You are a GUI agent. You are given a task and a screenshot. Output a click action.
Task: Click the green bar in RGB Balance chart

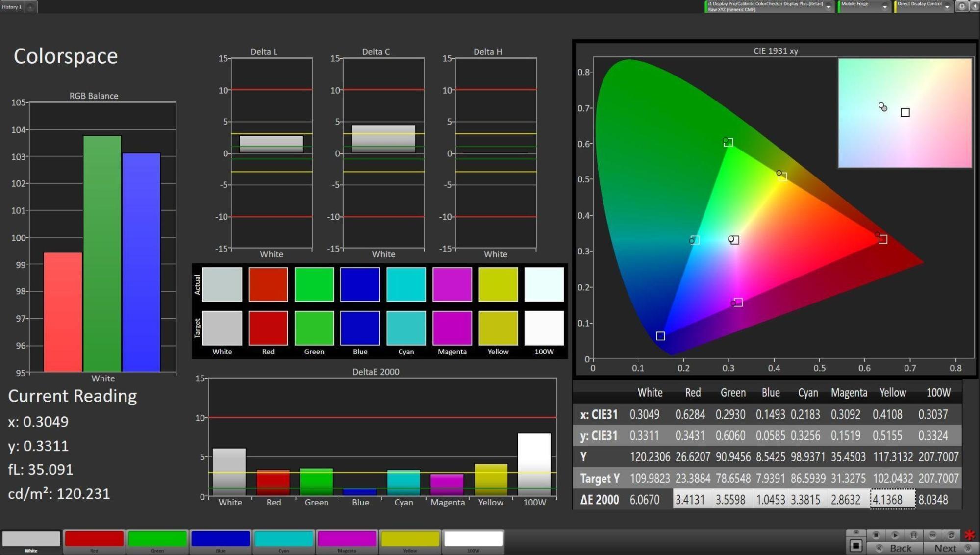tap(102, 253)
